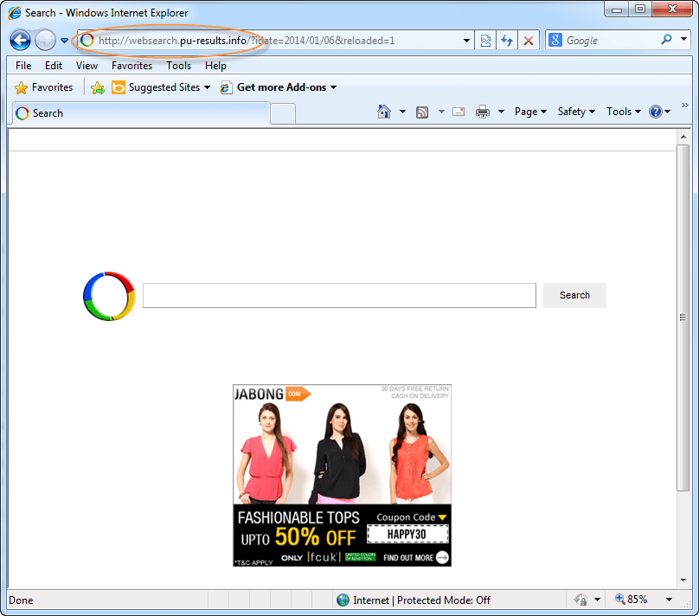The height and width of the screenshot is (616, 699).
Task: Open the Tools command bar menu
Action: (623, 112)
